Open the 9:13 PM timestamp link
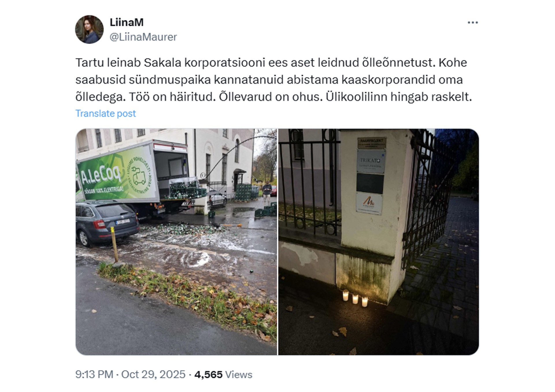This screenshot has height=392, width=555. pyautogui.click(x=94, y=374)
